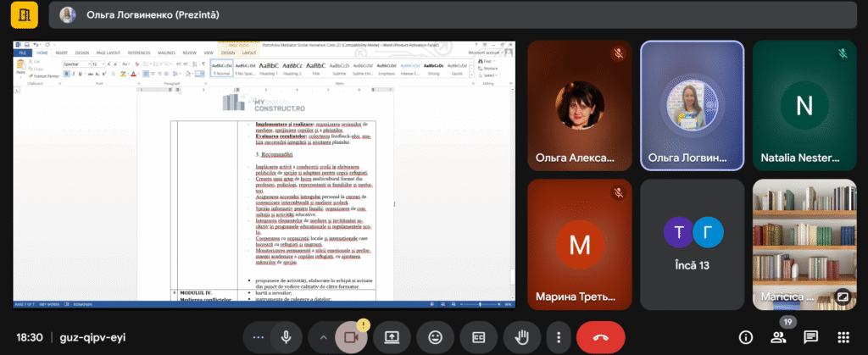Open the three-dot more options menu
This screenshot has width=868, height=355.
pos(558,337)
